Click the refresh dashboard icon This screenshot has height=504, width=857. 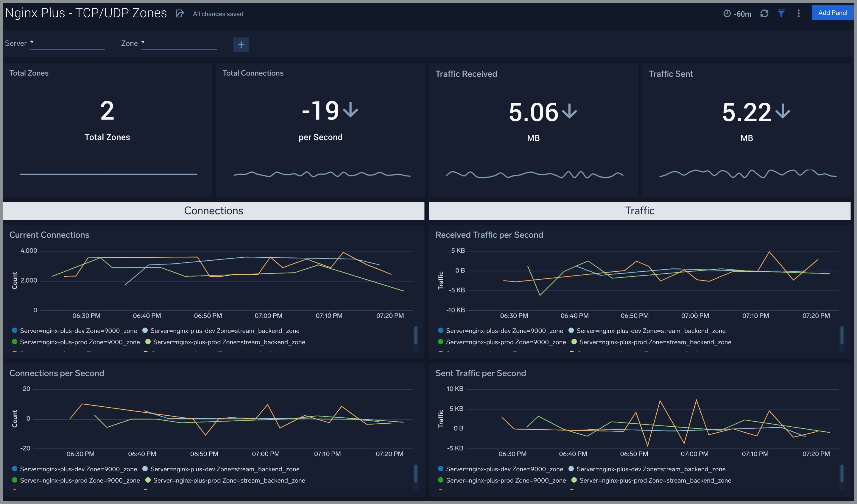[764, 14]
